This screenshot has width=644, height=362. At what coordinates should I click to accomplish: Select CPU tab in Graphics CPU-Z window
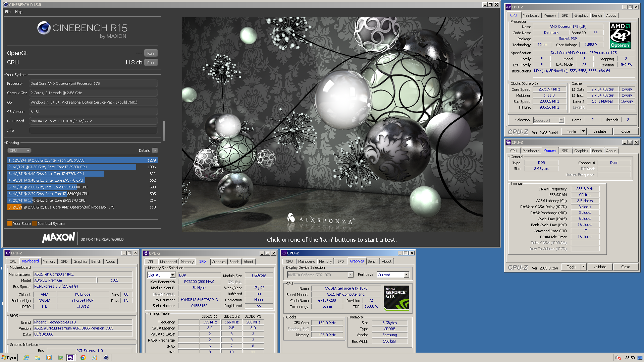coord(289,261)
